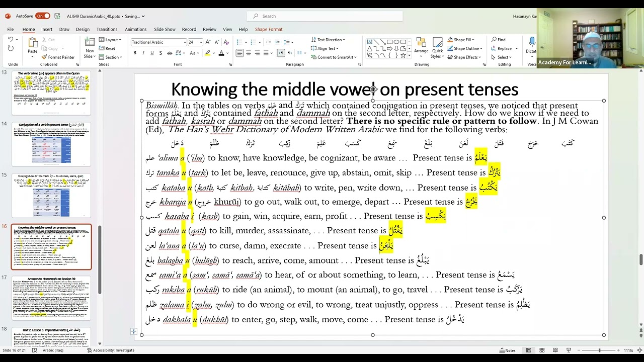Click the Arrange icon

click(421, 46)
